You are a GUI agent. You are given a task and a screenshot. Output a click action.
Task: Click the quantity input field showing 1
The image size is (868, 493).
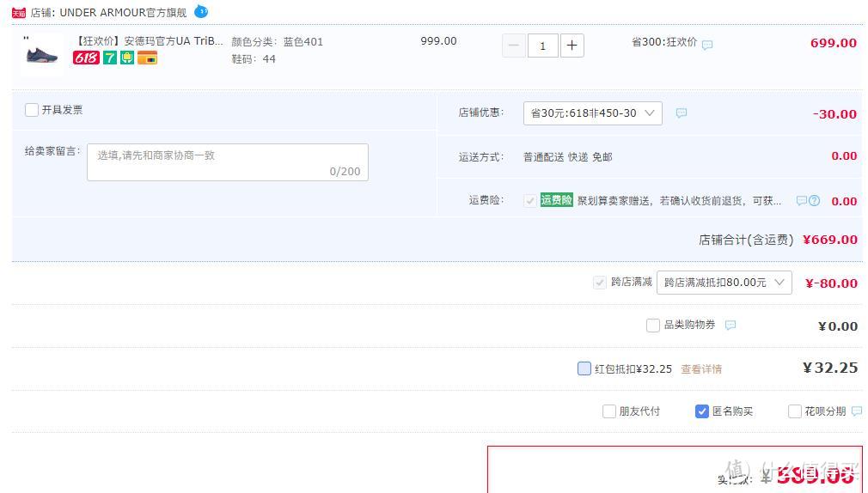point(542,46)
